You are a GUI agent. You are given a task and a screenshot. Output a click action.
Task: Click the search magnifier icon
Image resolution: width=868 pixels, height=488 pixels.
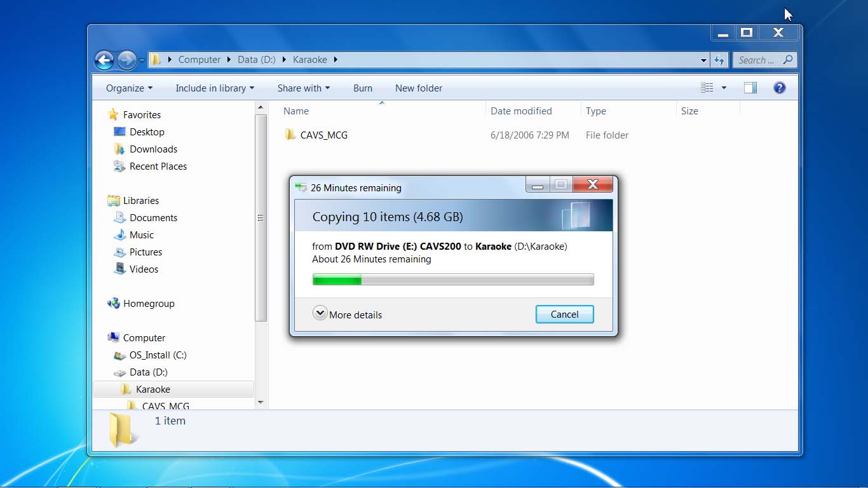[x=788, y=60]
